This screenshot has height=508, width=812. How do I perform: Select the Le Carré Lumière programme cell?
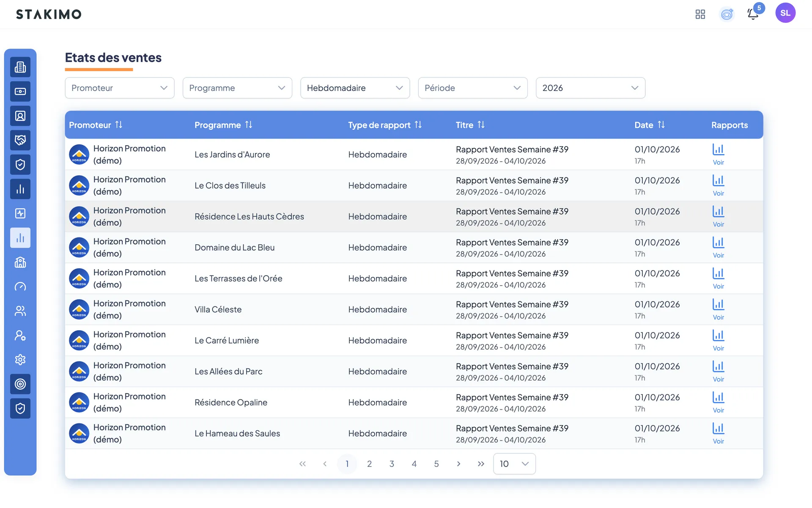227,340
